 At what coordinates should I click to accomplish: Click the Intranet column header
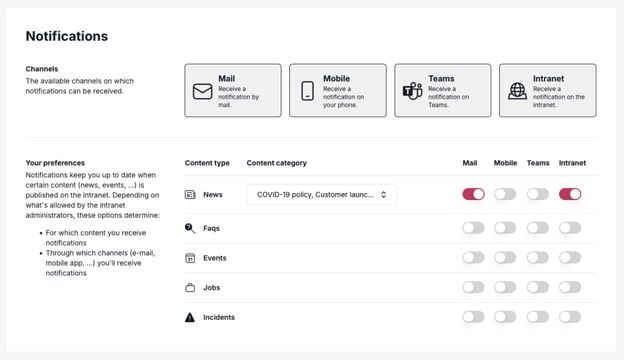(572, 163)
